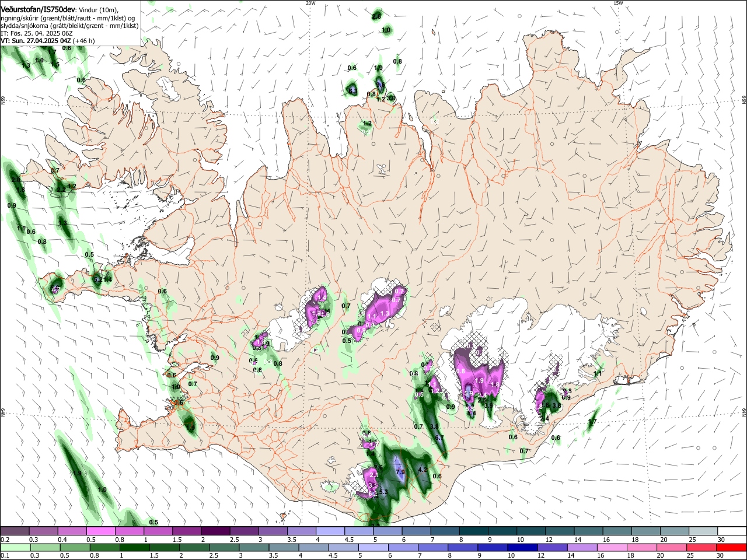Pick the bright pink snow swatch at 0.5
The height and width of the screenshot is (560, 747).
(101, 531)
